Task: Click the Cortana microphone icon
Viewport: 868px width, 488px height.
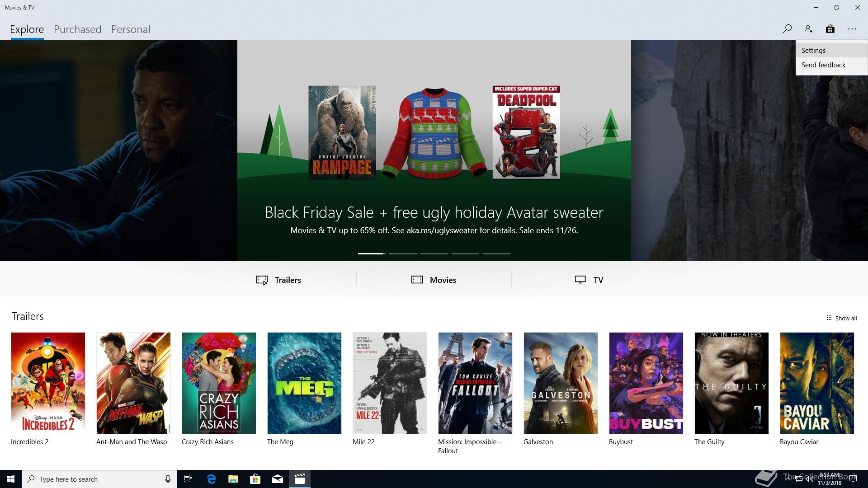Action: coord(168,479)
